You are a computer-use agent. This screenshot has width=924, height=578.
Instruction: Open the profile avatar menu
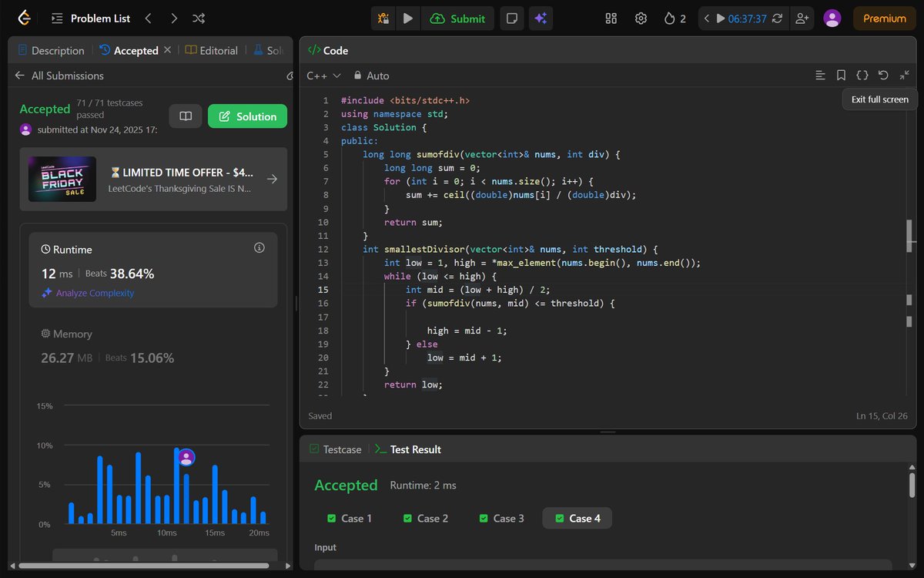pyautogui.click(x=832, y=18)
